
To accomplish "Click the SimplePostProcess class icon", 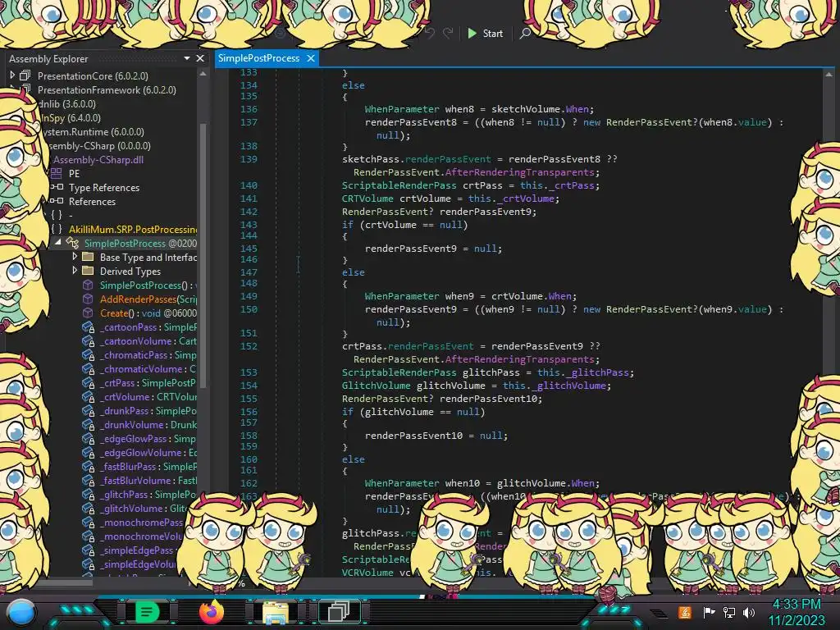I will click(72, 243).
